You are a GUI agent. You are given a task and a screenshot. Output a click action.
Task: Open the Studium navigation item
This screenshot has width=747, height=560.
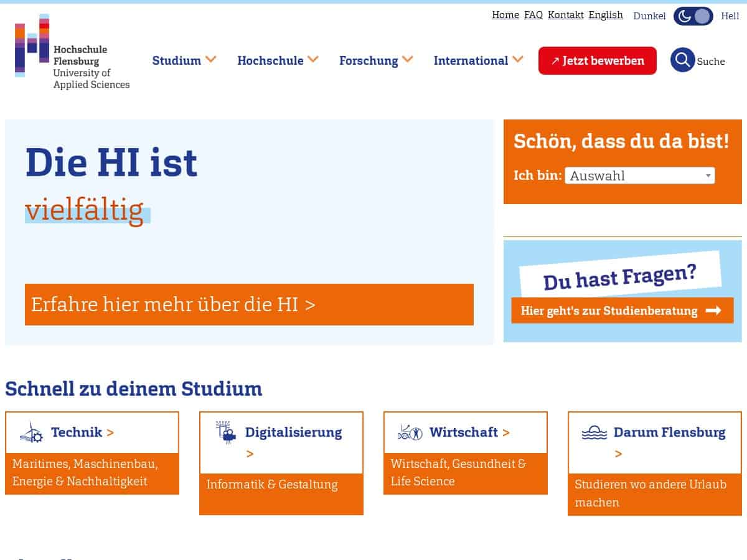click(x=177, y=60)
